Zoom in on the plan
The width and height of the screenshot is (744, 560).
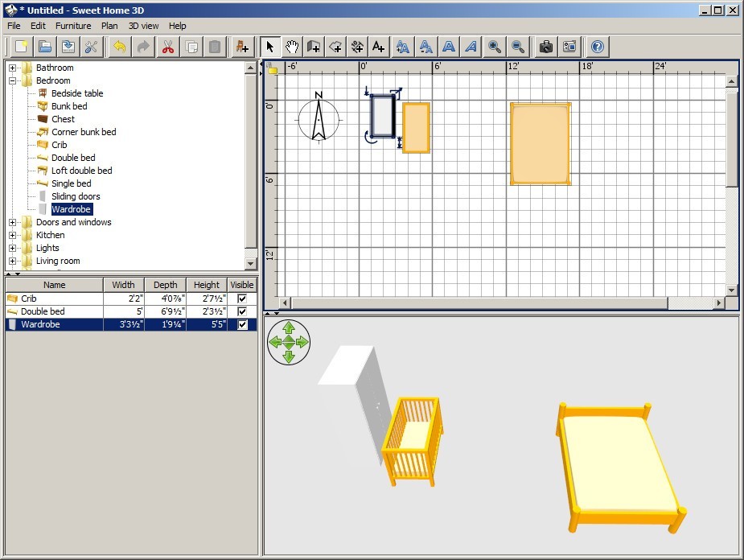pos(494,46)
